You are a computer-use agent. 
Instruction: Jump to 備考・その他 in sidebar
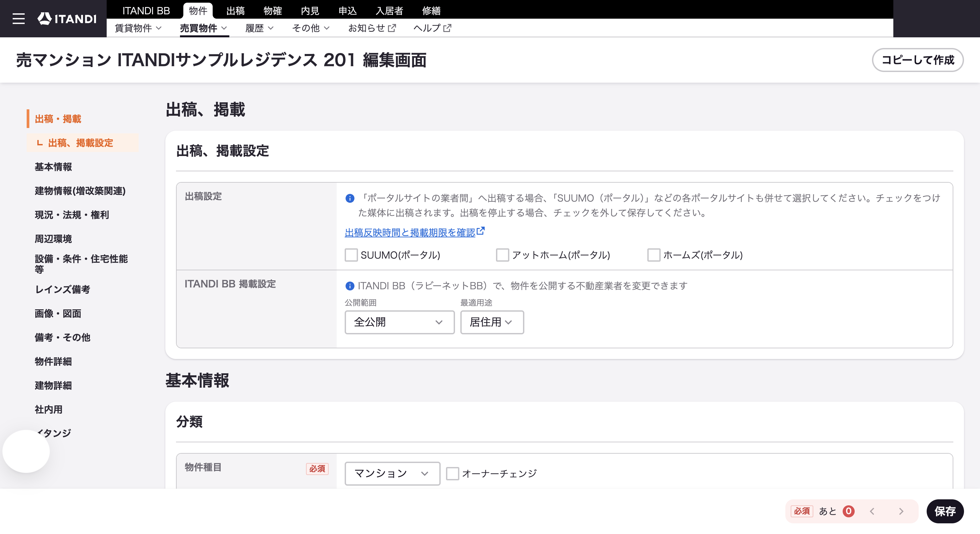point(62,337)
